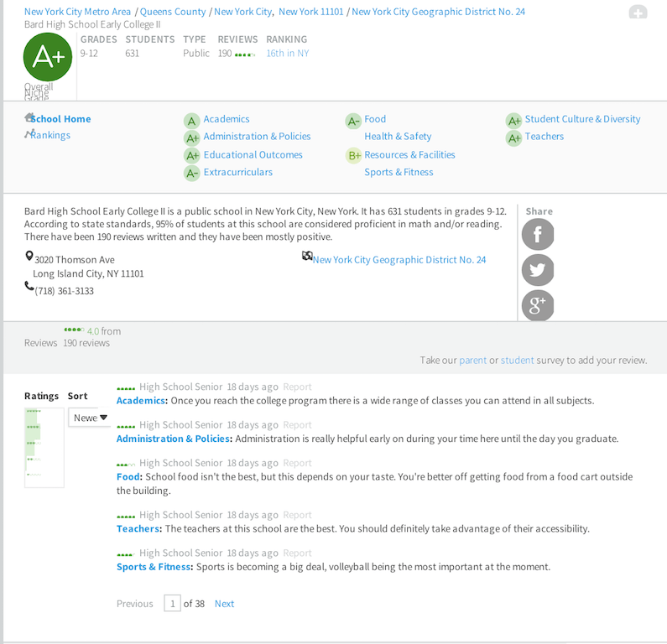
Task: Click the Twitter share icon
Action: (x=538, y=270)
